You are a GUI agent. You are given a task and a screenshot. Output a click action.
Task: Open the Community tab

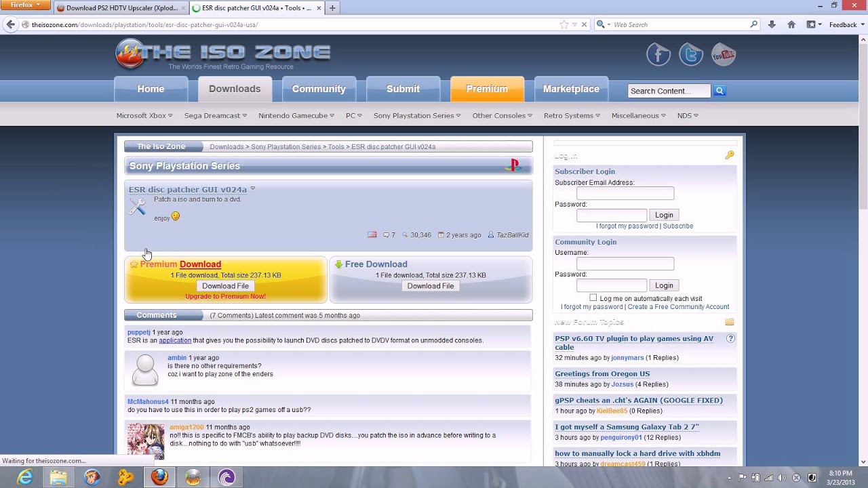click(319, 89)
